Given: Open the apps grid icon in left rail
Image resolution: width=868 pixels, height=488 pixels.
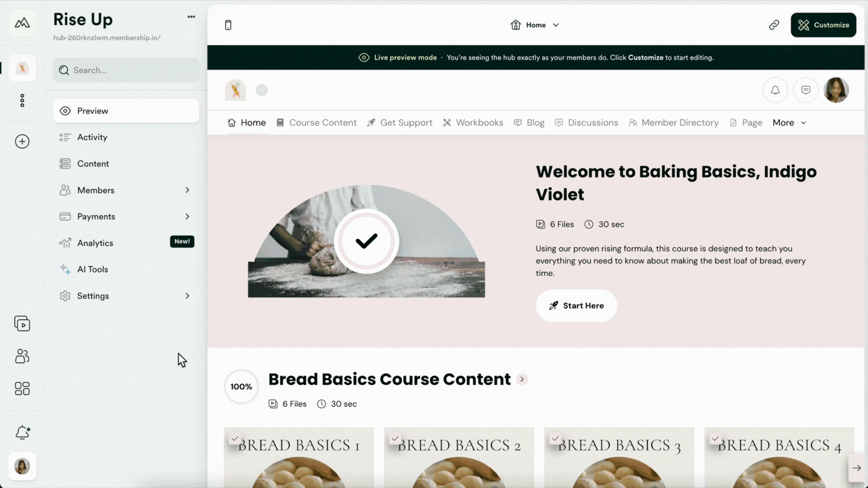Looking at the screenshot, I should pyautogui.click(x=22, y=389).
